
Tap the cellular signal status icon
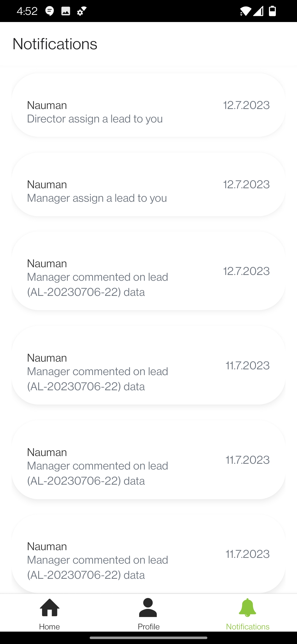(x=258, y=11)
